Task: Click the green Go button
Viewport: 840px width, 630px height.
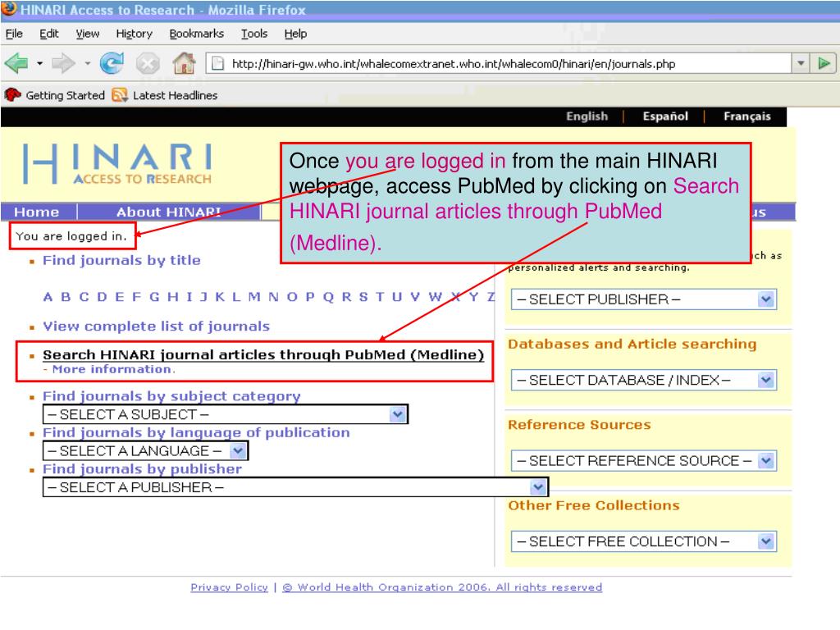Action: tap(824, 64)
